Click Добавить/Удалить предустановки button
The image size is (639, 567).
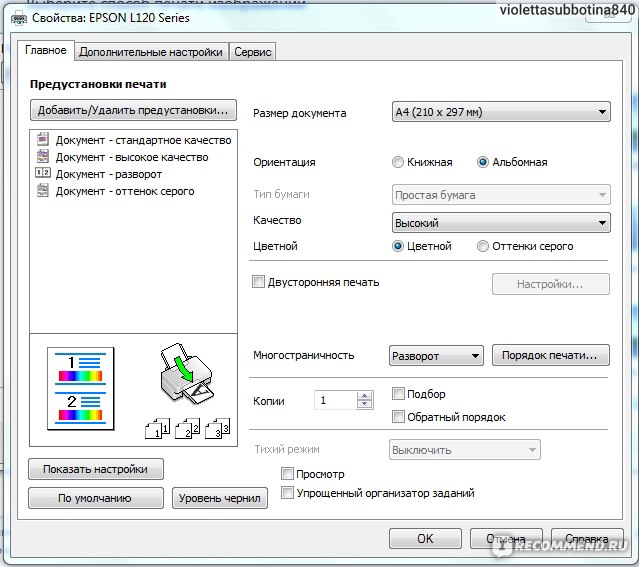pos(133,110)
